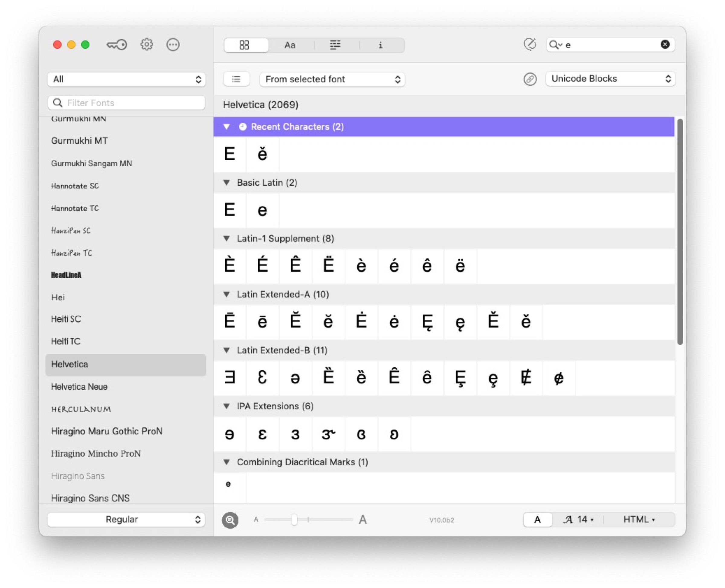Screen dimensions: 725x588
Task: Click the glyph size slider track
Action: point(325,519)
